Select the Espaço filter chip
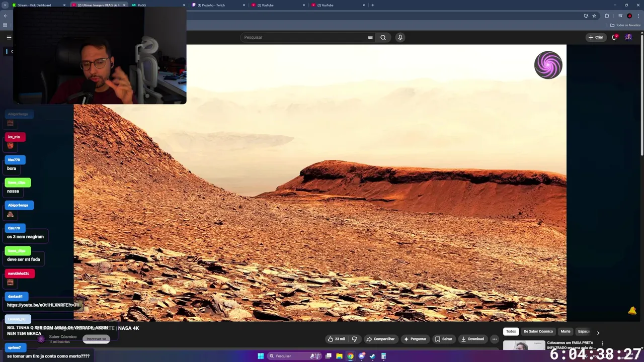 [584, 331]
